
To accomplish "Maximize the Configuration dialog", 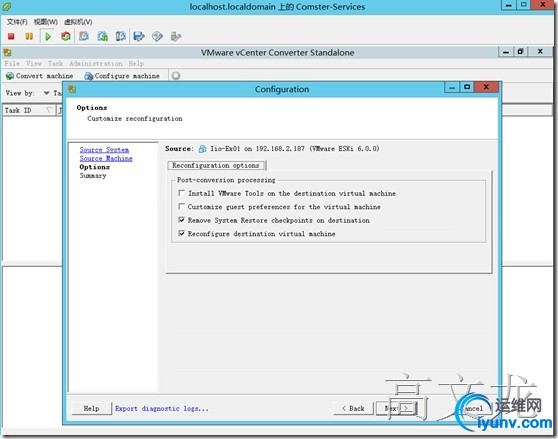I will point(467,88).
